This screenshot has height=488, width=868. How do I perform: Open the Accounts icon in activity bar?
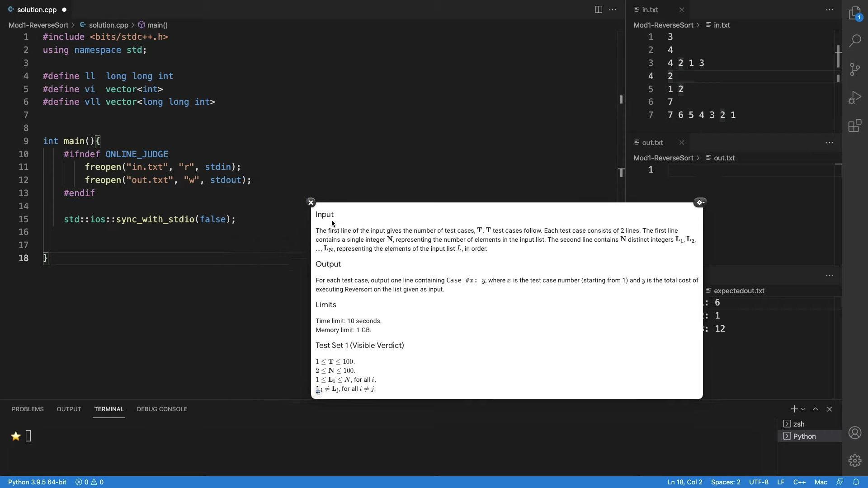coord(854,433)
